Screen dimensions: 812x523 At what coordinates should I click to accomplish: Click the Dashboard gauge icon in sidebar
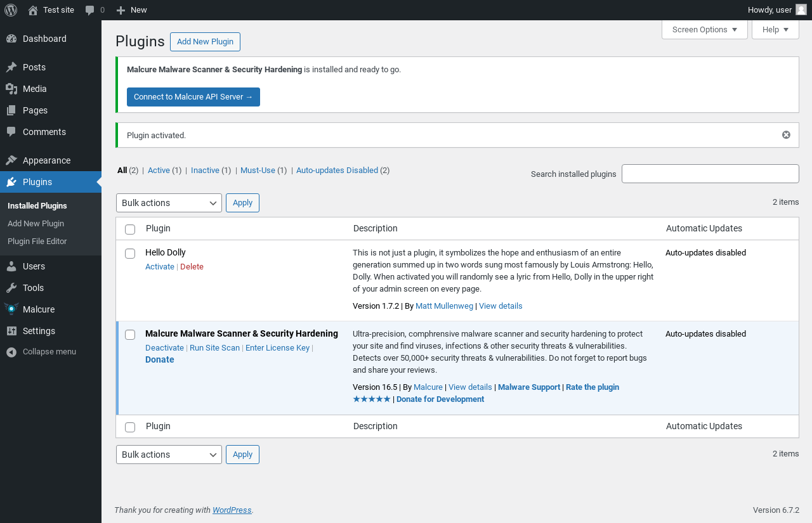point(11,39)
